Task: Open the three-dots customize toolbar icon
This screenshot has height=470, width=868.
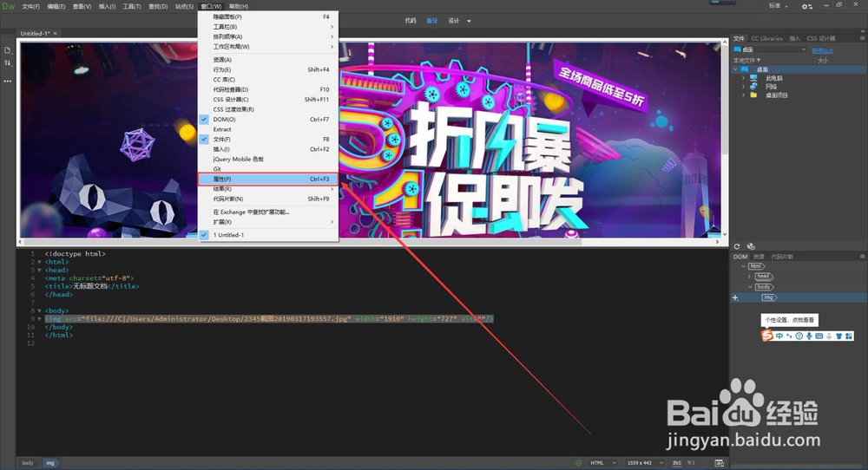Action: (x=7, y=81)
